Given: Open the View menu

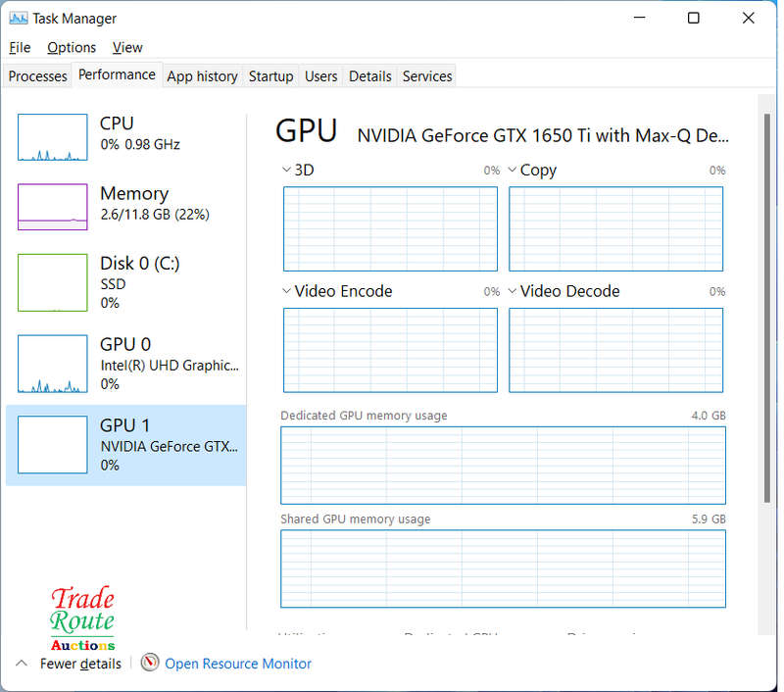Looking at the screenshot, I should [x=127, y=47].
